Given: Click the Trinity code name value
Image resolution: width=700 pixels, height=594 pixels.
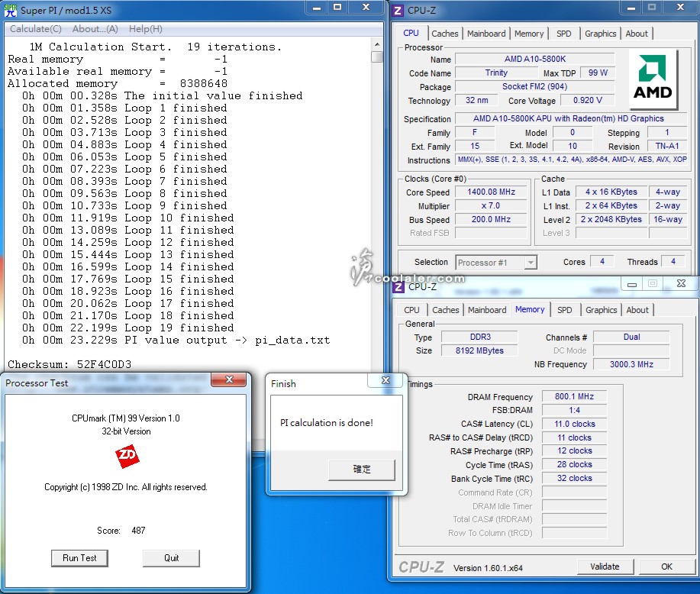Looking at the screenshot, I should tap(496, 73).
